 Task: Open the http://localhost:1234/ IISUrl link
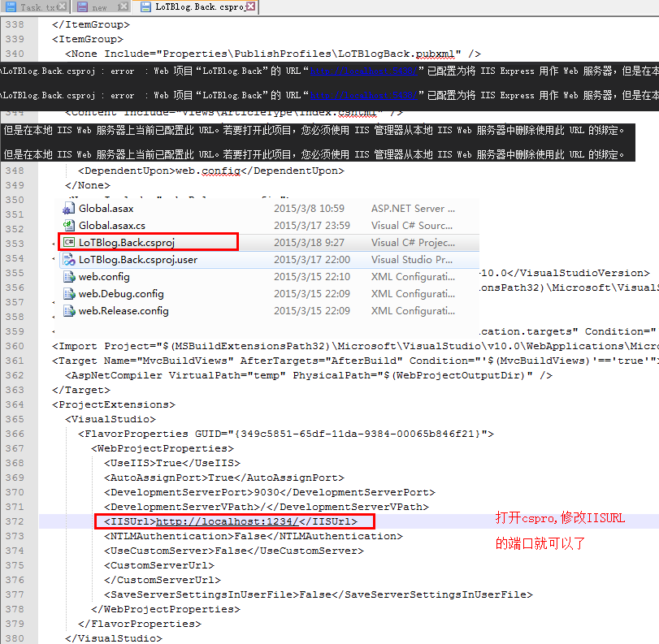pos(227,521)
